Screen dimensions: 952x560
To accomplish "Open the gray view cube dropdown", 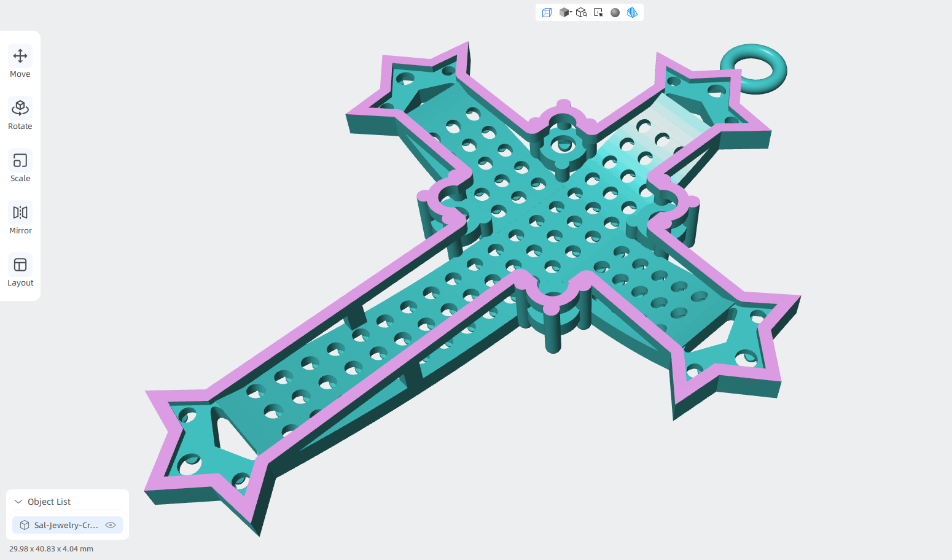I will click(x=565, y=12).
